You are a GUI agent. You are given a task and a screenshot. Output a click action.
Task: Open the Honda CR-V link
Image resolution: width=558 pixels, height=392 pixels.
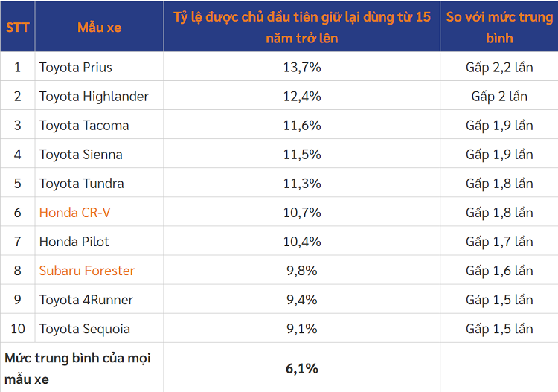[x=74, y=213]
